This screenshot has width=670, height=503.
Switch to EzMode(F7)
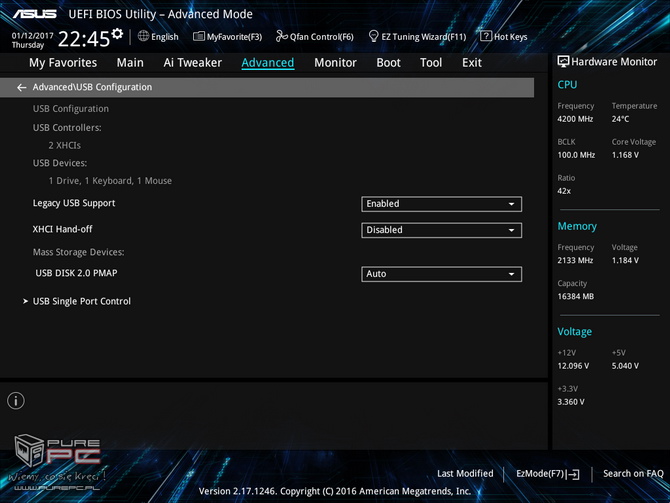click(547, 474)
